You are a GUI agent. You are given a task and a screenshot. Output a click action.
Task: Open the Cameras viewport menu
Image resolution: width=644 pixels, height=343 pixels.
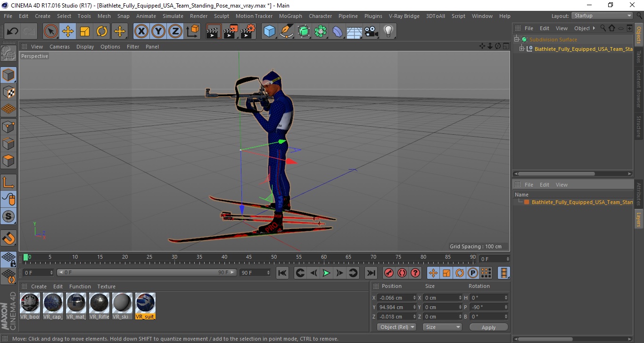coord(59,47)
